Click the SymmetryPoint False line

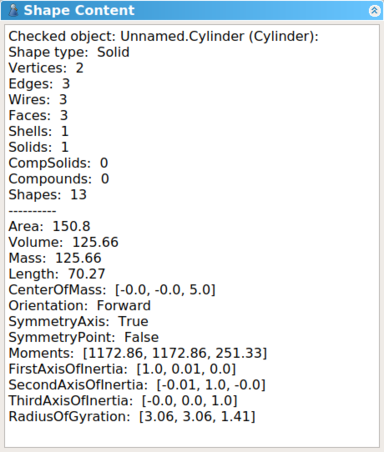tap(83, 337)
